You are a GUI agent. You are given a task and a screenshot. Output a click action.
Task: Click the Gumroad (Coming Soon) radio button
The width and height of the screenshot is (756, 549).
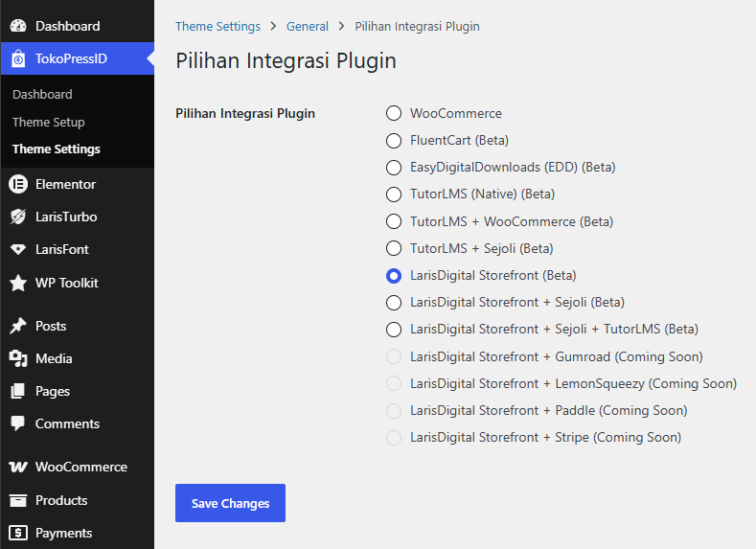tap(394, 356)
